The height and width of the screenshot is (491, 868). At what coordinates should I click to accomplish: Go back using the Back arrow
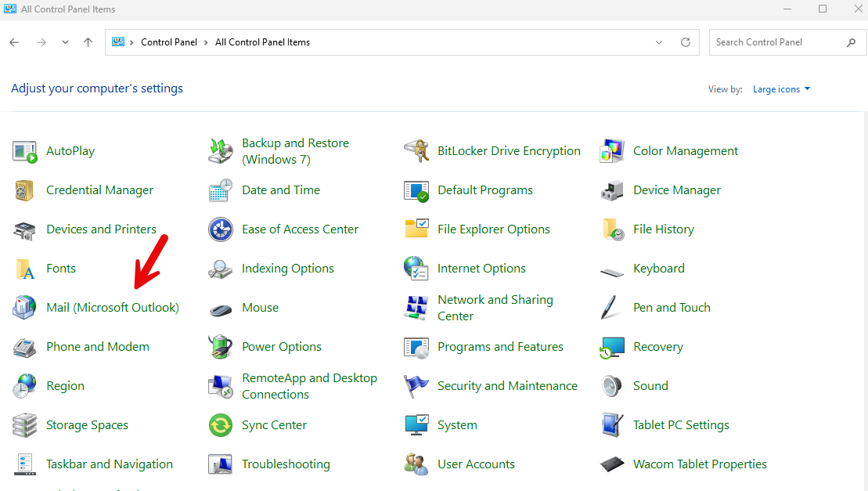[x=14, y=42]
